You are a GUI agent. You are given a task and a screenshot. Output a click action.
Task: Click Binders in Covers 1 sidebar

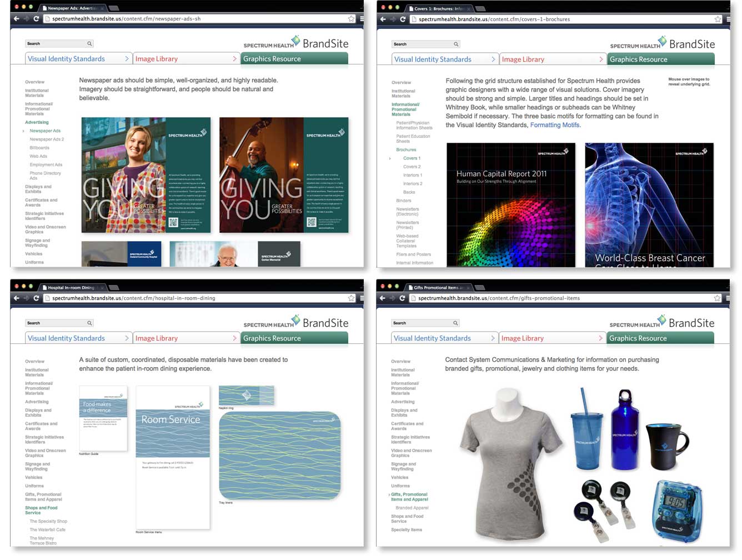[x=404, y=201]
